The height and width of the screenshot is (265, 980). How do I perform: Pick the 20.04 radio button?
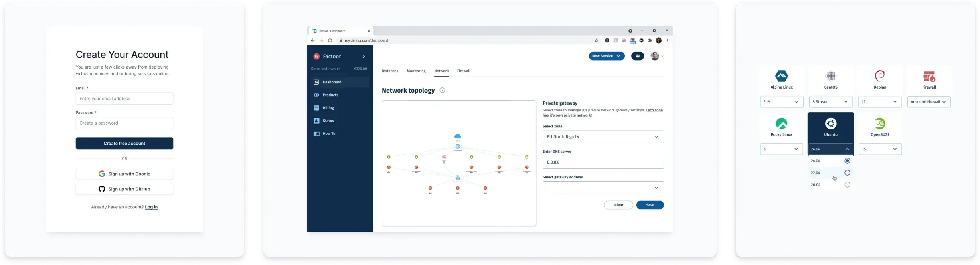pyautogui.click(x=847, y=185)
